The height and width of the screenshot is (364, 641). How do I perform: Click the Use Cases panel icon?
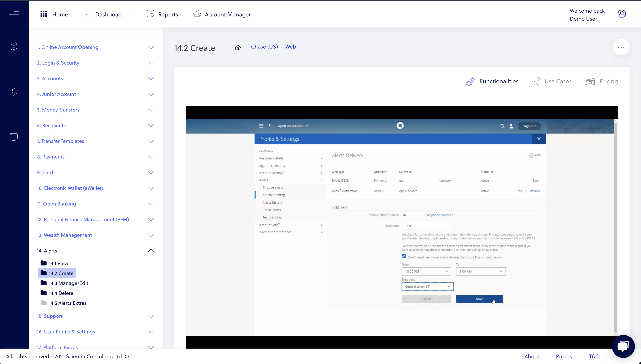click(x=536, y=82)
